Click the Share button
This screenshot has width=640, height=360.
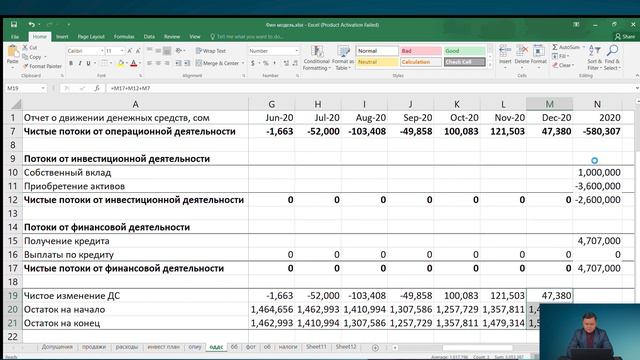[624, 37]
